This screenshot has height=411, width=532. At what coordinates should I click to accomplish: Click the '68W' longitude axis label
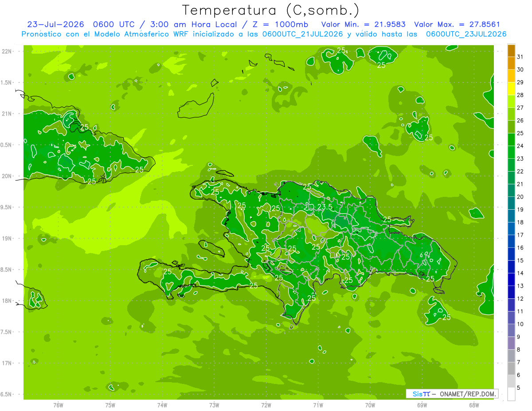pyautogui.click(x=474, y=405)
